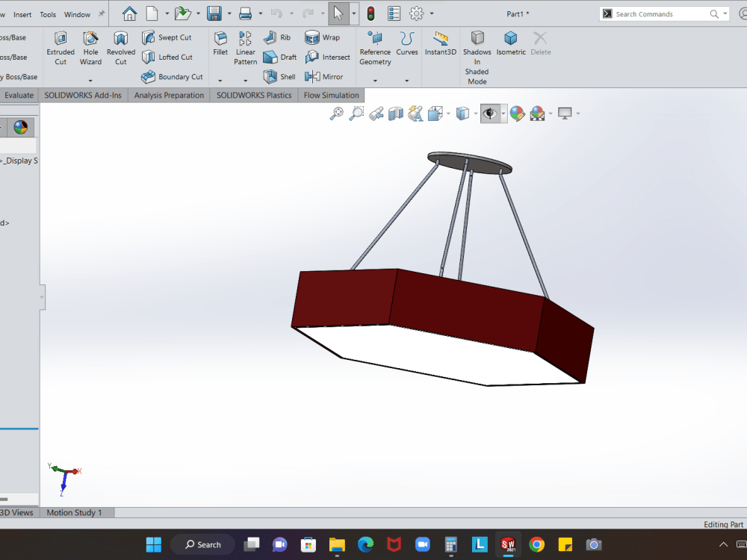747x560 pixels.
Task: Select the Swept Cut feature
Action: (x=169, y=37)
